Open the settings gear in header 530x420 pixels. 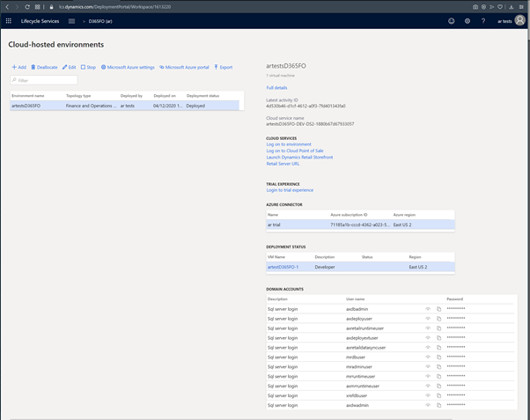click(x=467, y=20)
